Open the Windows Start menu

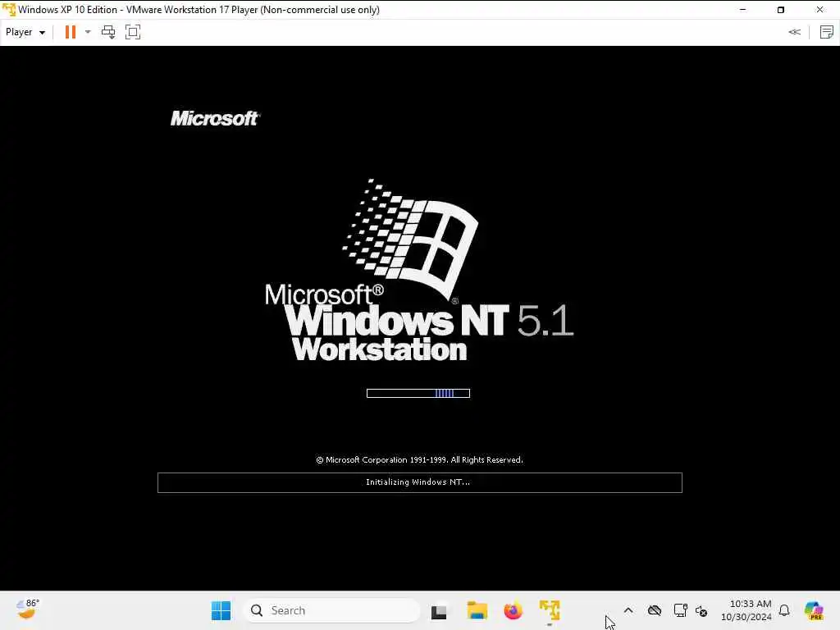pyautogui.click(x=221, y=610)
